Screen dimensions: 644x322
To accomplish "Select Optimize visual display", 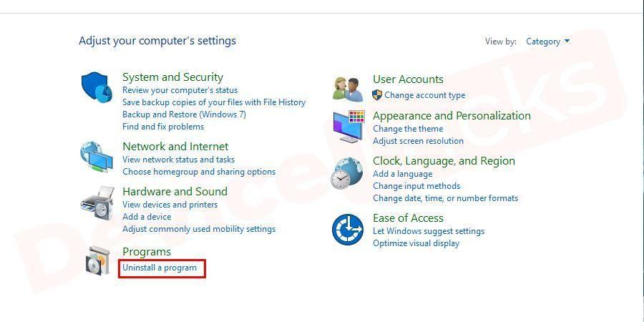I will tap(416, 243).
